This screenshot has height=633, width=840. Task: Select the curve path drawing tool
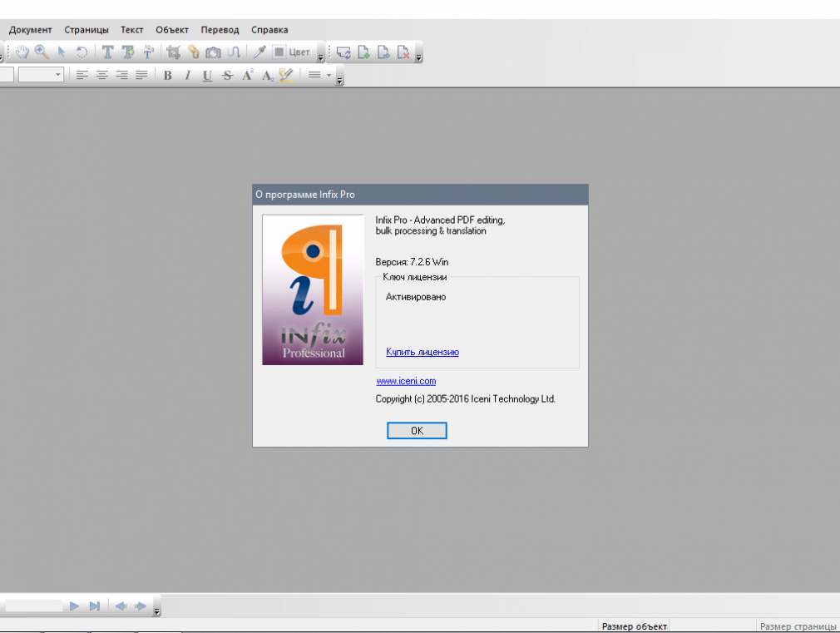pos(234,52)
